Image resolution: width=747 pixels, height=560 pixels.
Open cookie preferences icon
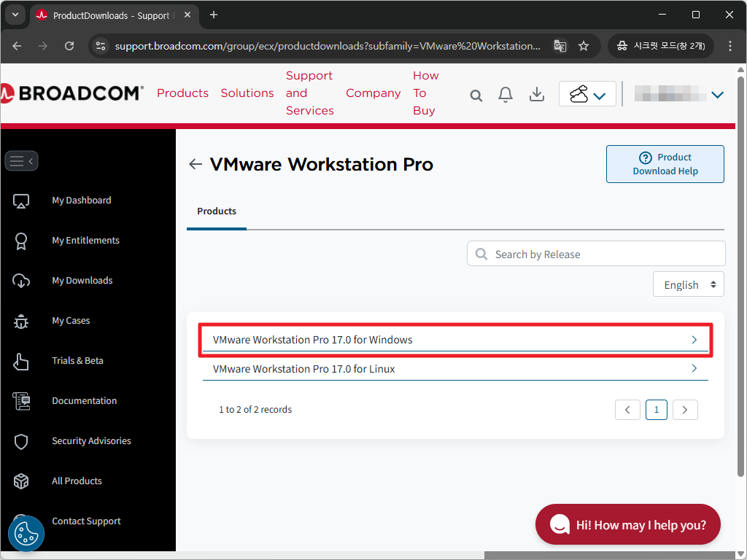(26, 533)
